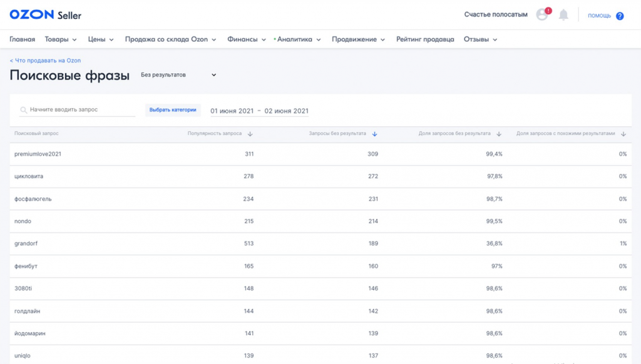Click the profile avatar with red badge
Screen dimensions: 641x364
click(x=541, y=14)
